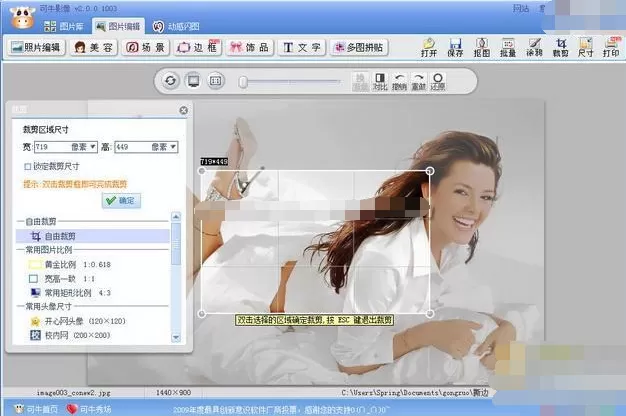Open the 批量 batch processing tool
The width and height of the screenshot is (626, 416).
tap(508, 48)
